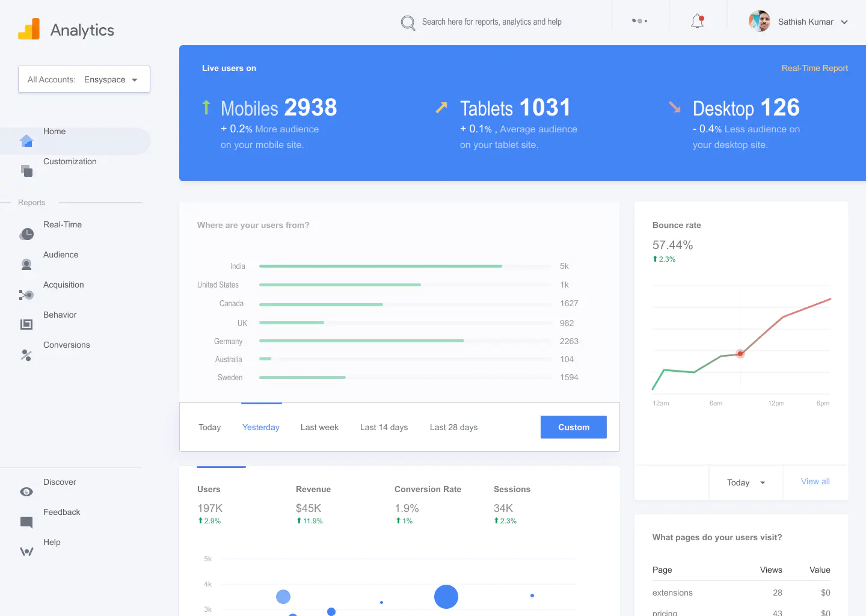Expand the Sathish Kumar user menu chevron

pyautogui.click(x=844, y=22)
